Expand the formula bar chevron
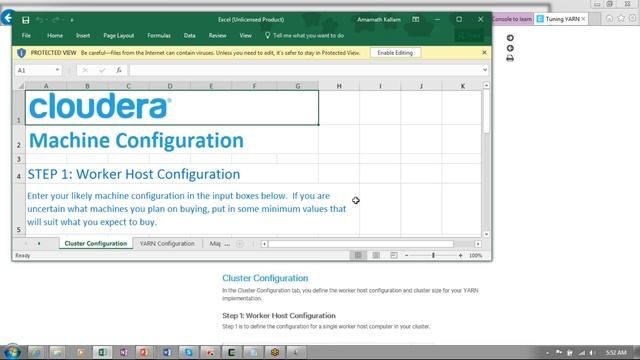Screen dimensions: 640x360 pos(485,70)
